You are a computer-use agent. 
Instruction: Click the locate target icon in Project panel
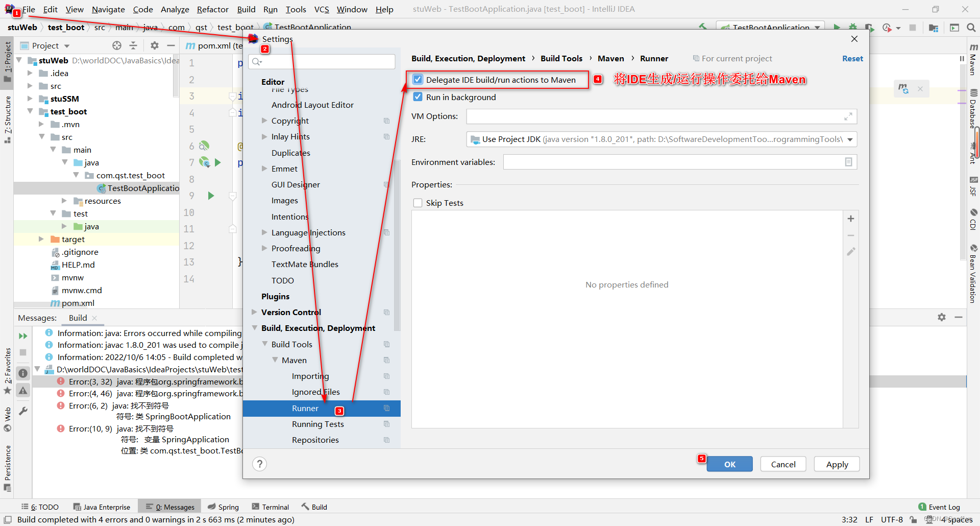coord(117,45)
